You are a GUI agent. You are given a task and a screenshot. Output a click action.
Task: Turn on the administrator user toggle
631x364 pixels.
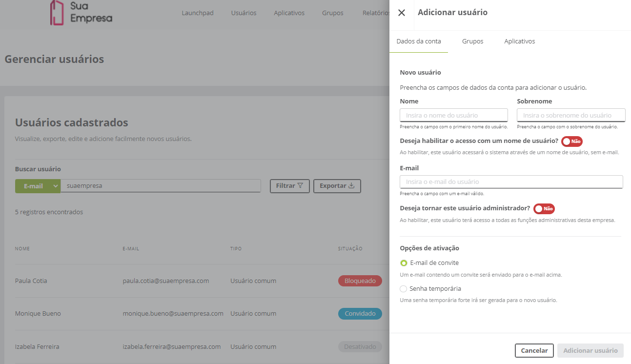coord(544,209)
